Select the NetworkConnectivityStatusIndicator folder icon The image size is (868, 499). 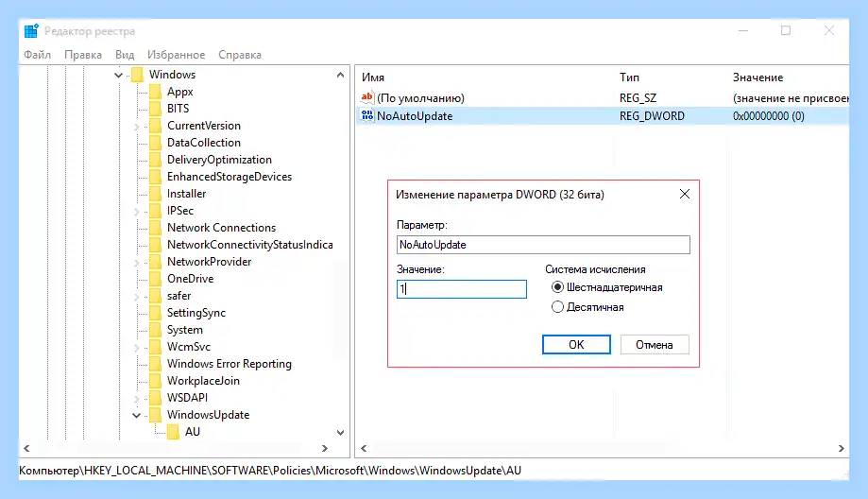coord(156,245)
